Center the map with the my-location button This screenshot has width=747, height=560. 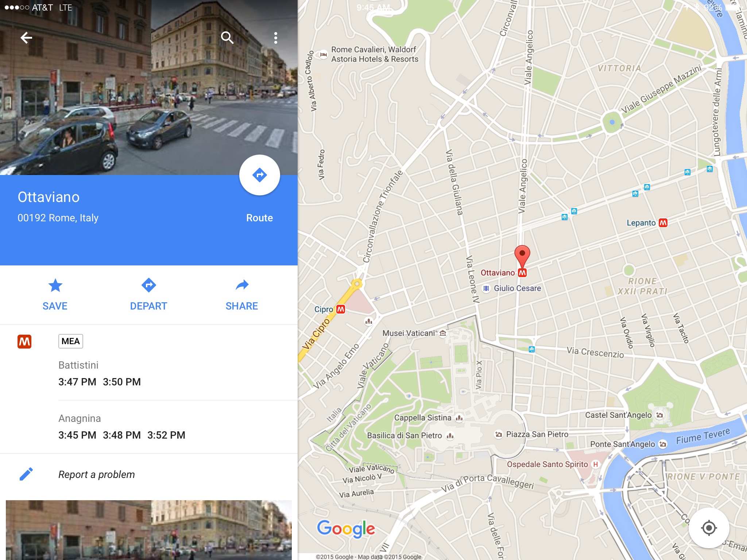point(709,528)
